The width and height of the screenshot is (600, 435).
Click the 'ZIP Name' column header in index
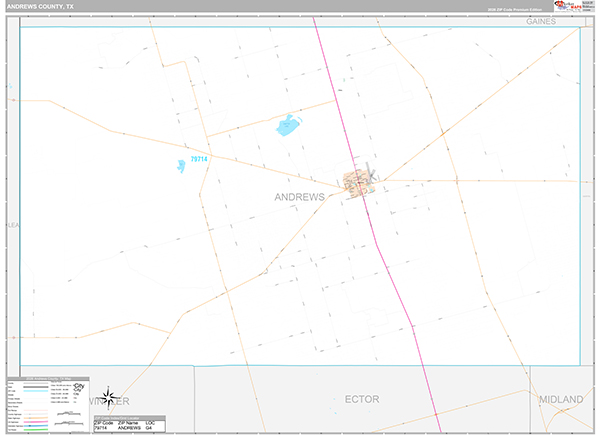(128, 423)
